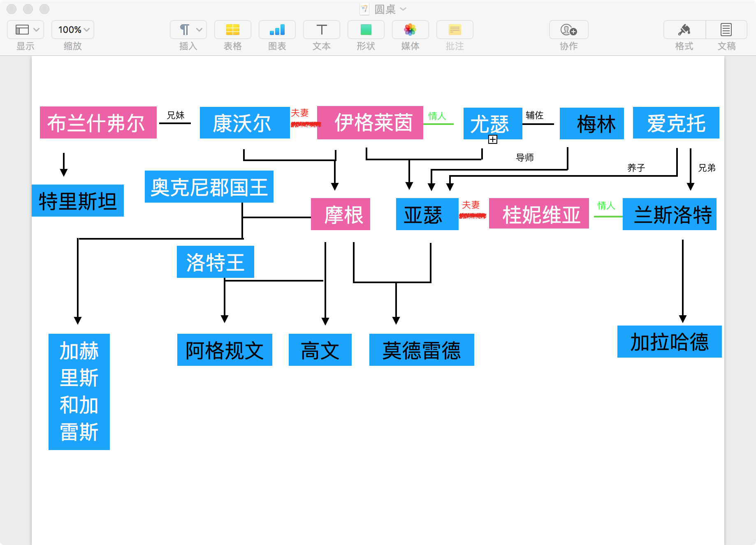Insert a text box with the 文本 icon
The width and height of the screenshot is (756, 545).
click(x=321, y=30)
